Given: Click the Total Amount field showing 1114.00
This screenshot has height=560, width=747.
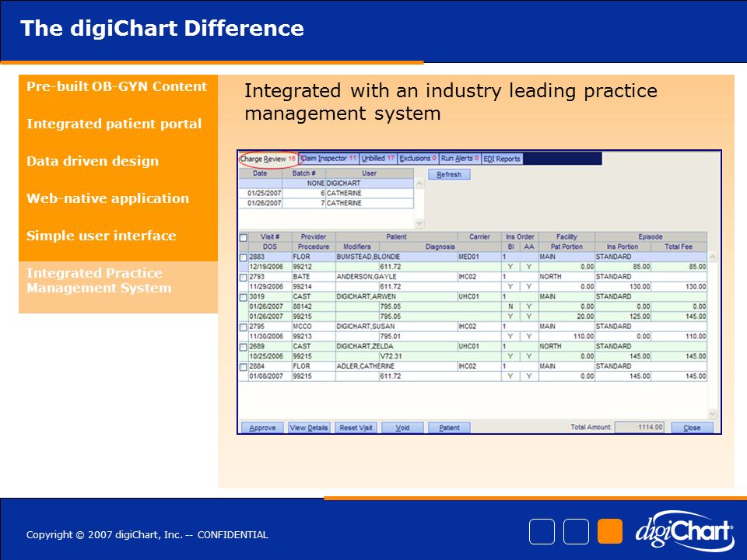Looking at the screenshot, I should (x=640, y=427).
